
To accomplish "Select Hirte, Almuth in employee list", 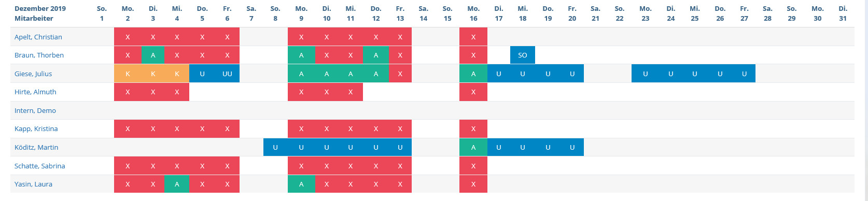I will click(x=35, y=92).
